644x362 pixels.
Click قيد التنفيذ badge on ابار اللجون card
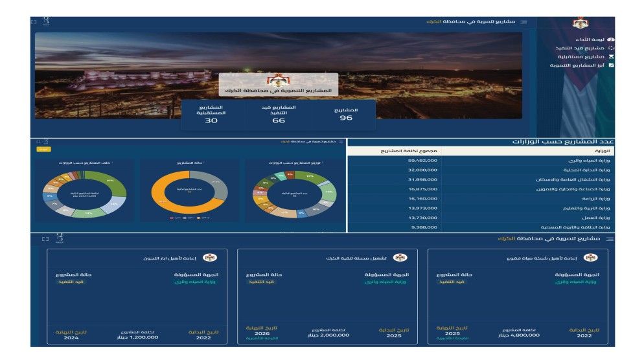pos(71,282)
